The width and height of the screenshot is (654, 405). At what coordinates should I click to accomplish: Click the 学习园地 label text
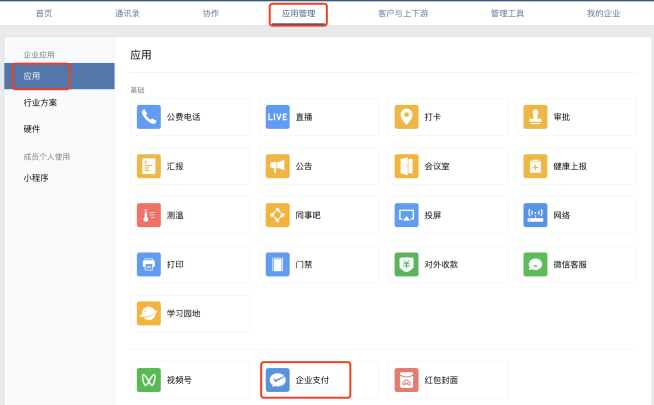184,313
